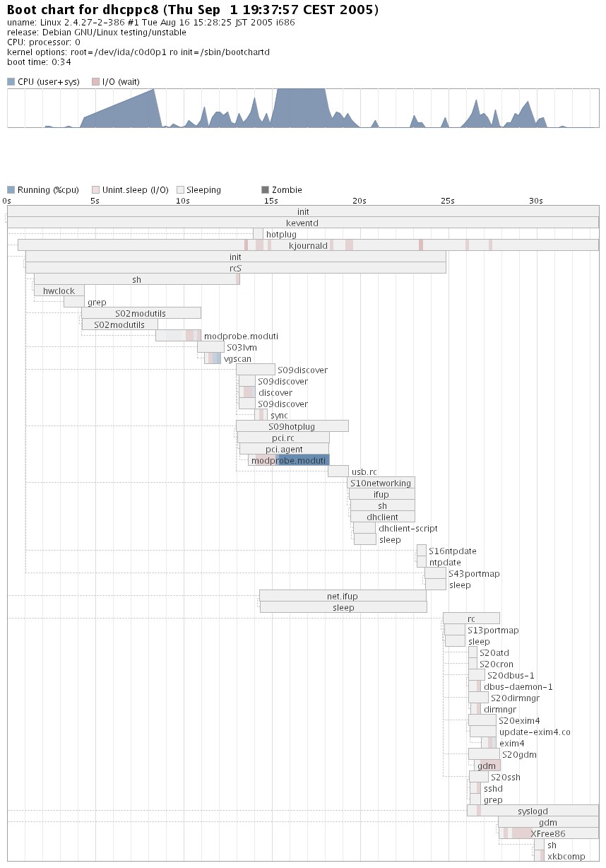Image resolution: width=606 pixels, height=868 pixels.
Task: Click the Zombie legend square
Action: click(265, 190)
